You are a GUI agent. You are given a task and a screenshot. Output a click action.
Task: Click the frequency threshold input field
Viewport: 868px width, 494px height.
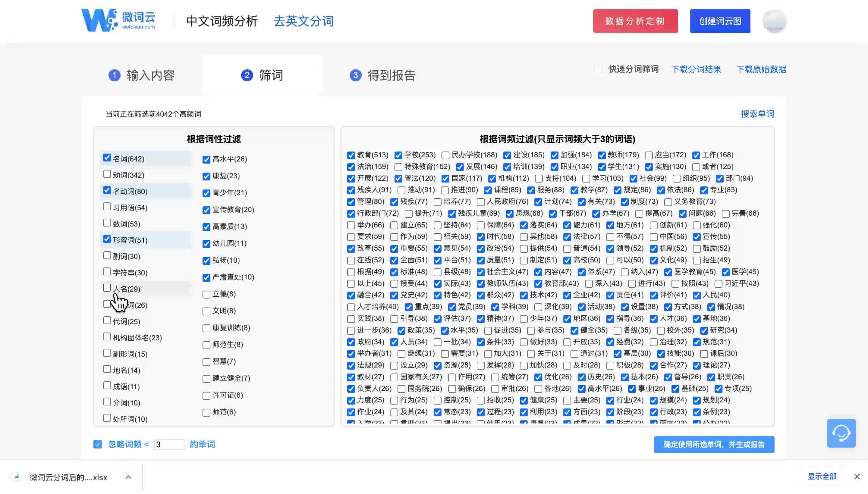[169, 445]
